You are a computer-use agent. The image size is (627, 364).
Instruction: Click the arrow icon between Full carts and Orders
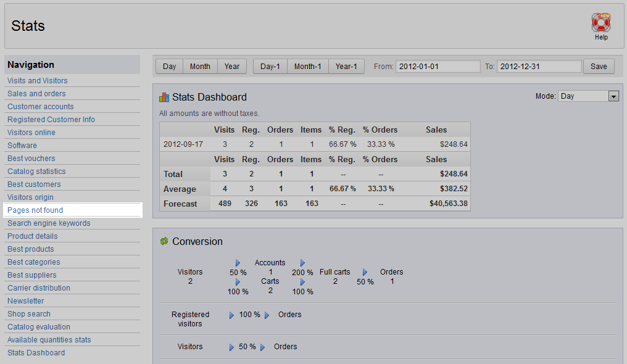(365, 272)
